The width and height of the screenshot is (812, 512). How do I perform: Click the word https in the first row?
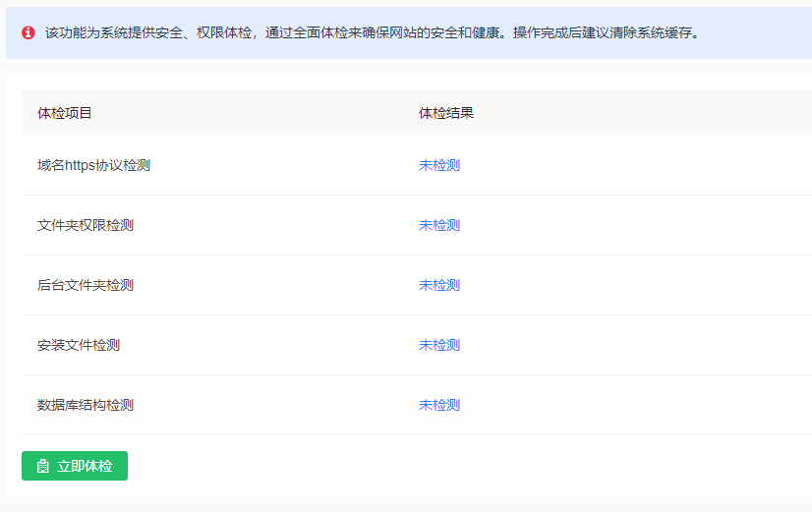(x=80, y=165)
